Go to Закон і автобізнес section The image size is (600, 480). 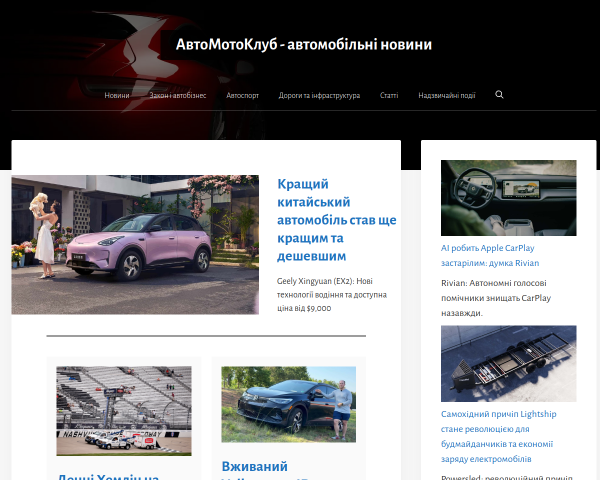[x=178, y=95]
